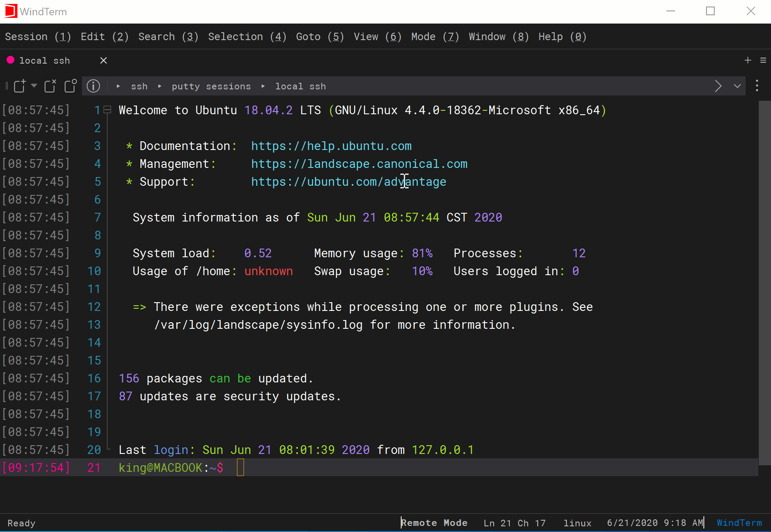The height and width of the screenshot is (532, 771).
Task: Open the Selection menu
Action: coord(247,37)
